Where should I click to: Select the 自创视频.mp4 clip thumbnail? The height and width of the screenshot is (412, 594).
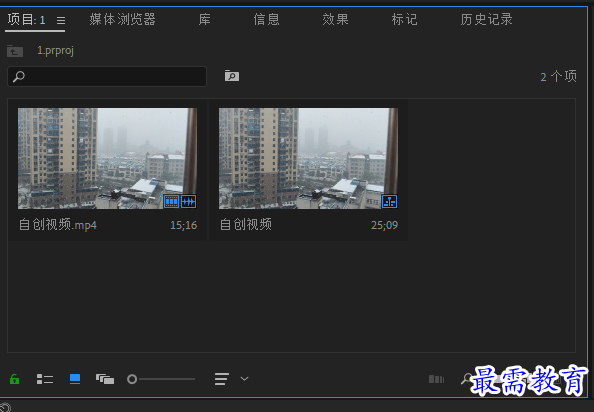[x=107, y=159]
